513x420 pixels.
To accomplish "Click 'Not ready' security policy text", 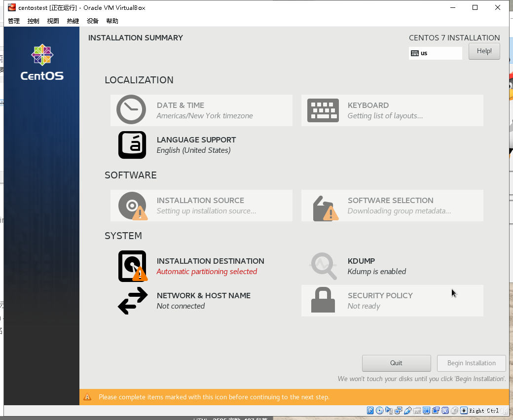I will pyautogui.click(x=364, y=306).
